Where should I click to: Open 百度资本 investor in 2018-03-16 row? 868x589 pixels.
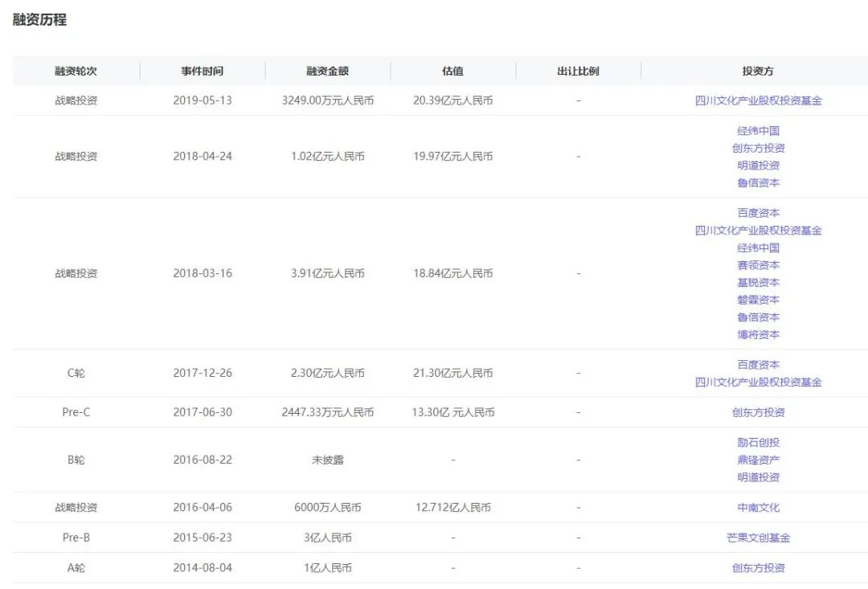pos(758,213)
